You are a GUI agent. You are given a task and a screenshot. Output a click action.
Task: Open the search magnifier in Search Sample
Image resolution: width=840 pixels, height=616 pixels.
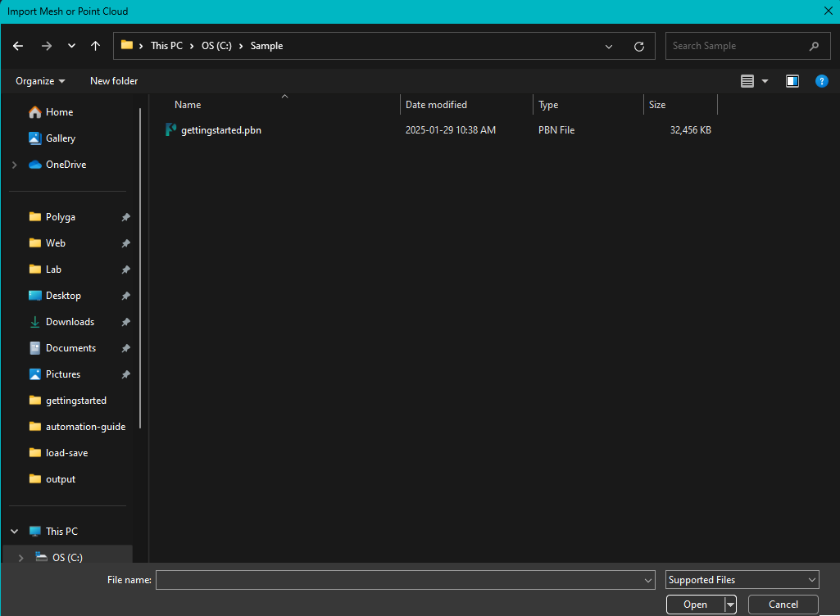814,46
